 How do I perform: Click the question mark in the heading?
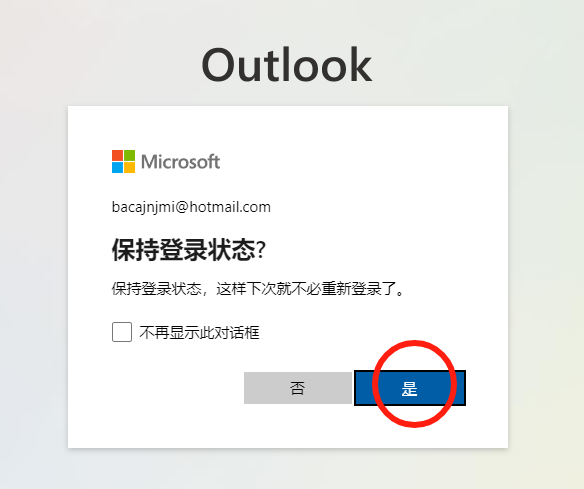261,250
